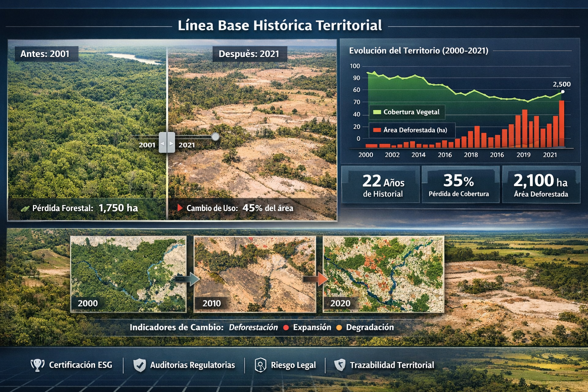Click the Trazabilidad Territorial shield icon
Viewport: 588px width, 392px height.
coord(340,365)
